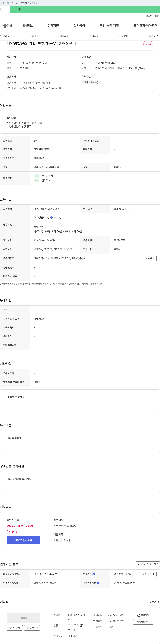Click the 방문,우편,팩스,워크넷 application method text
The height and width of the screenshot is (644, 160).
[x=65, y=526]
